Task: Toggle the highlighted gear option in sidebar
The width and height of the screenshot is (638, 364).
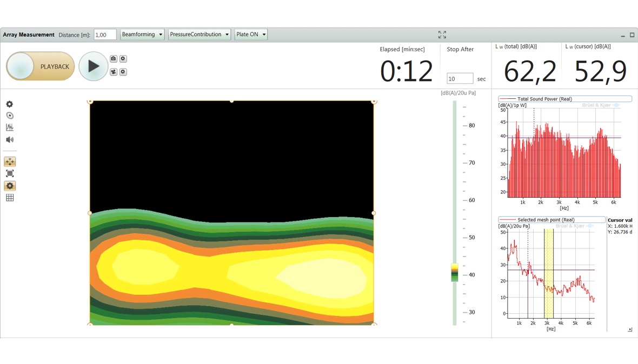Action: tap(10, 186)
